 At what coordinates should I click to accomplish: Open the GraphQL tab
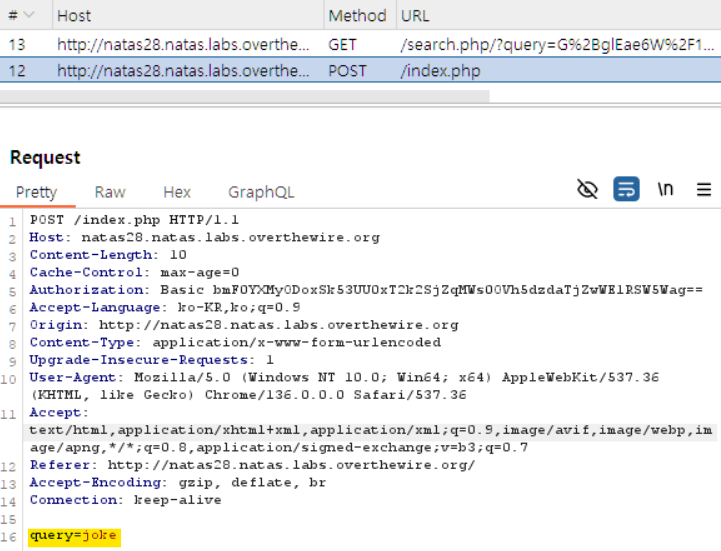[261, 192]
